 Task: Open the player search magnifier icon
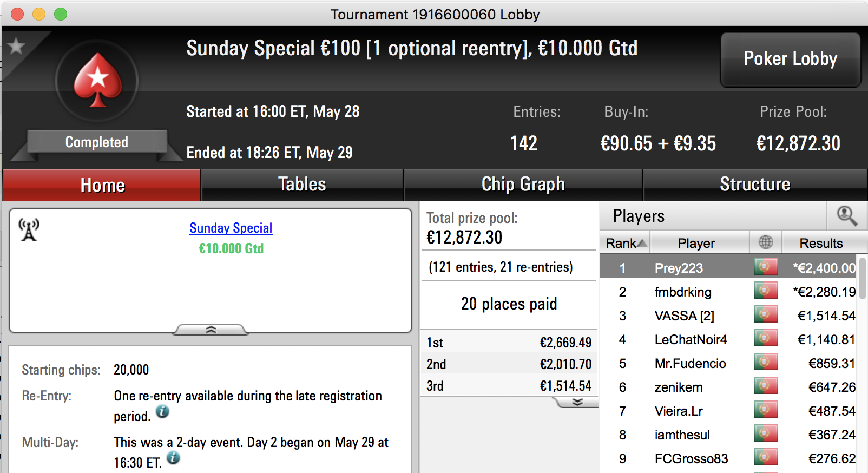(847, 216)
